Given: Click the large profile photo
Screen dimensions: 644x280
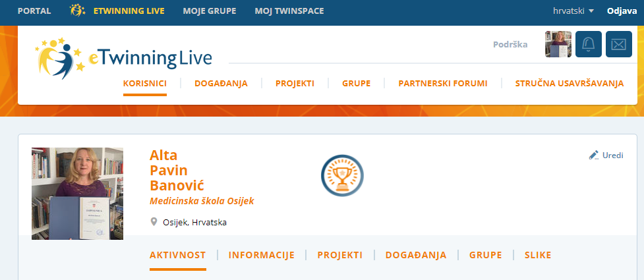Looking at the screenshot, I should point(77,194).
